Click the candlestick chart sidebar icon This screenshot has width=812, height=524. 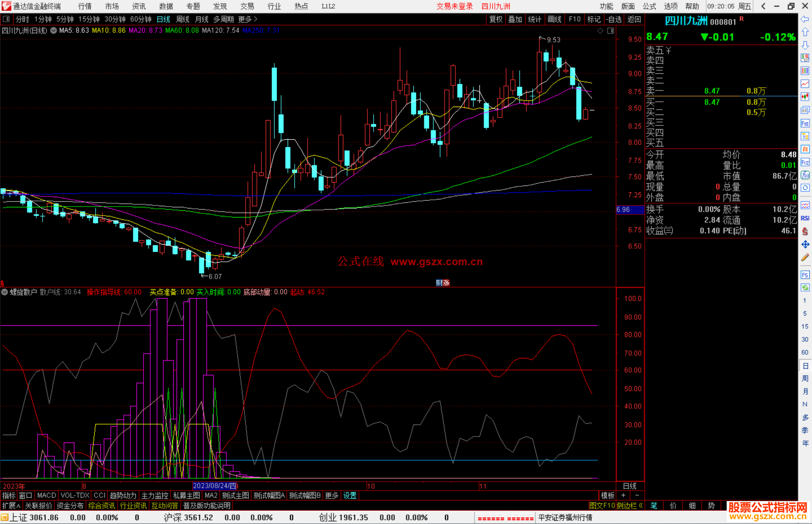pyautogui.click(x=805, y=97)
